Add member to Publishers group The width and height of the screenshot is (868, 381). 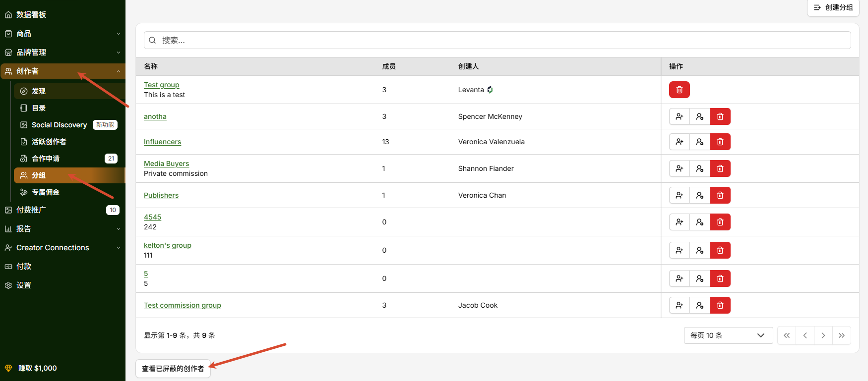click(679, 195)
